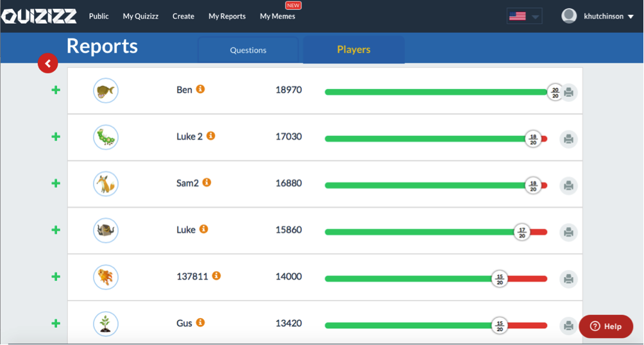Click Gus's 15/20 score marker
Screen dimensions: 644x345
click(x=500, y=326)
